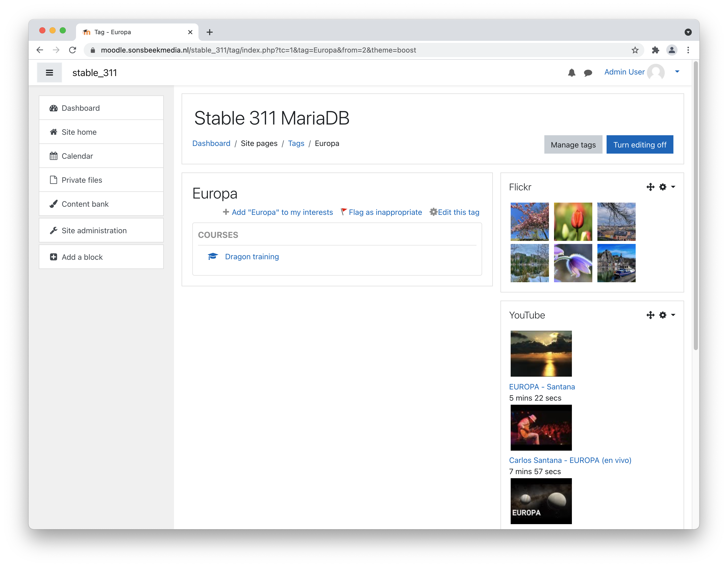Viewport: 728px width, 567px height.
Task: Open the lake reflection Flickr thumbnail
Action: tap(530, 263)
